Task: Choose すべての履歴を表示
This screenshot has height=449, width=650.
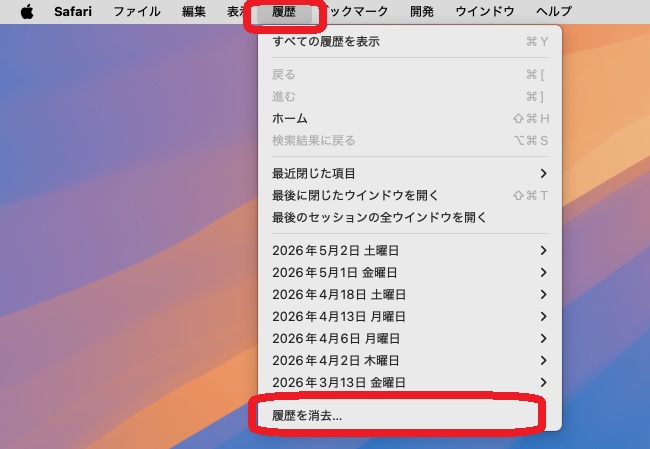Action: (410, 41)
